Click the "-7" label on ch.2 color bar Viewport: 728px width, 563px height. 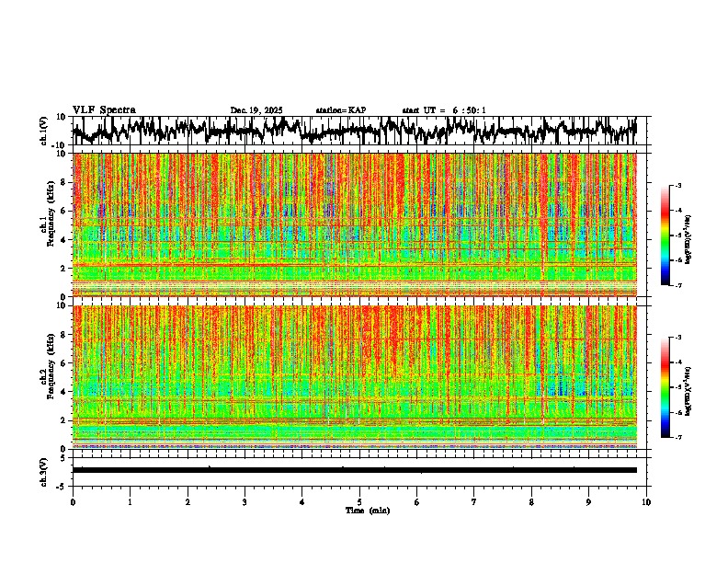tap(677, 437)
